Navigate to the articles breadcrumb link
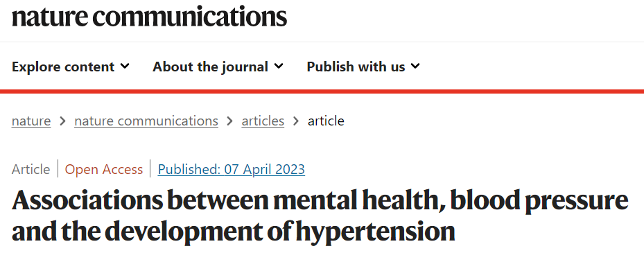The image size is (644, 253). click(263, 121)
